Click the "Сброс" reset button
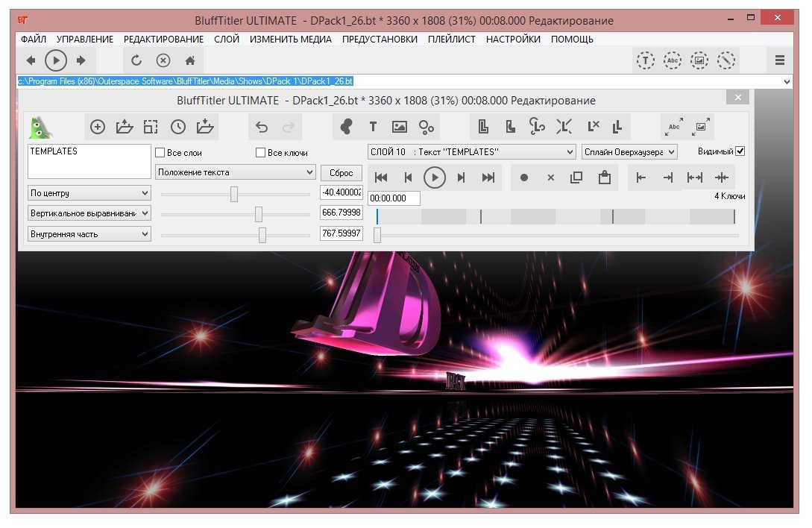 pyautogui.click(x=341, y=173)
